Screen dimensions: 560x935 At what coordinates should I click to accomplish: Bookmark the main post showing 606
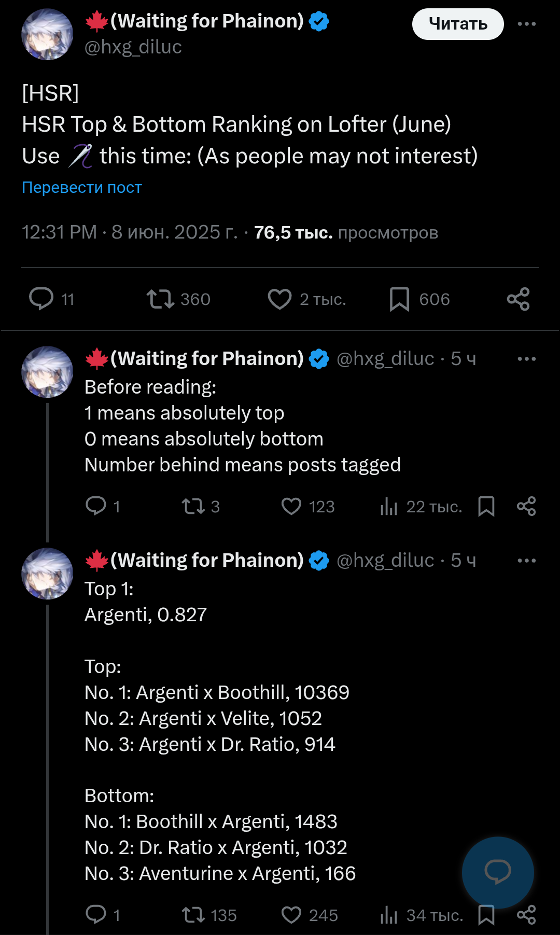[399, 299]
